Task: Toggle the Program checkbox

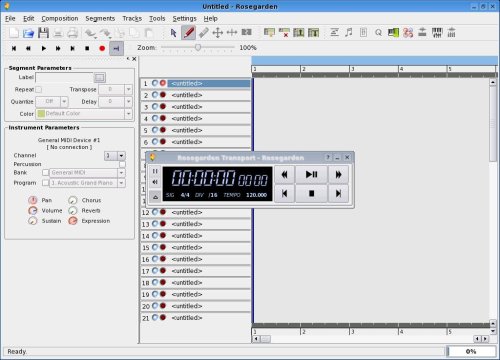Action: 45,183
